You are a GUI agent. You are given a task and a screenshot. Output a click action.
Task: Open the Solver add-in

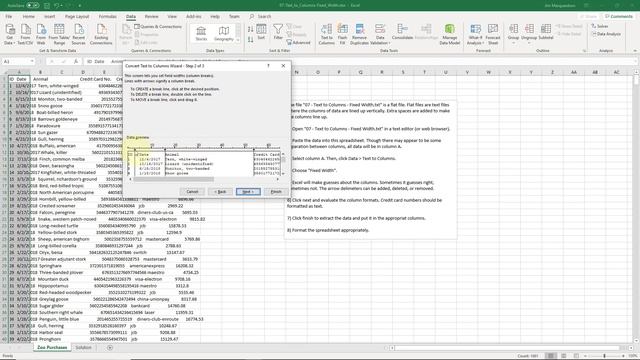600,26
